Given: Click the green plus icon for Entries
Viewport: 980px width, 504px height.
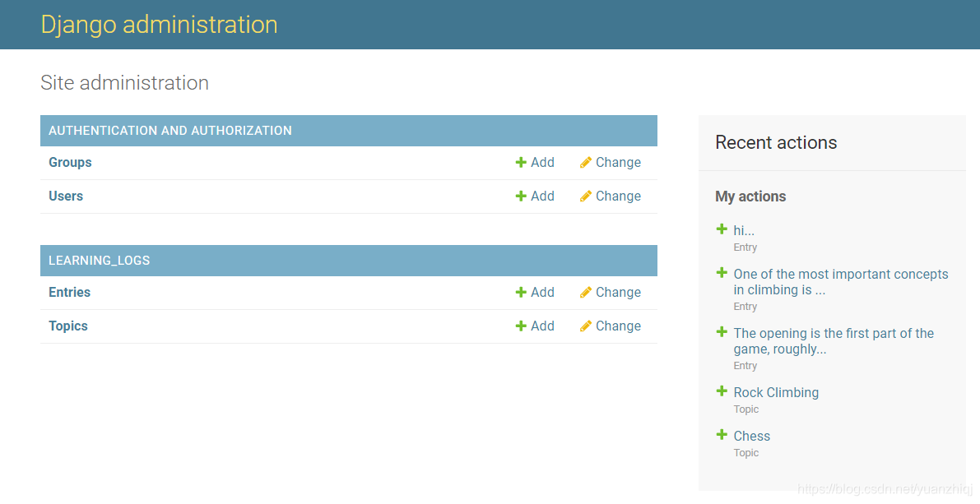Looking at the screenshot, I should pyautogui.click(x=521, y=292).
